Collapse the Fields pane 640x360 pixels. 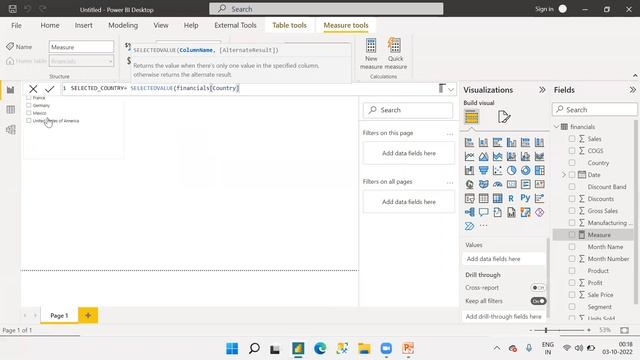coord(633,90)
